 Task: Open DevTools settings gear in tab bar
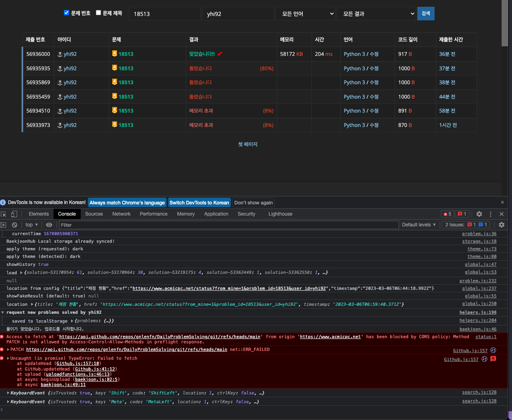[x=479, y=214]
